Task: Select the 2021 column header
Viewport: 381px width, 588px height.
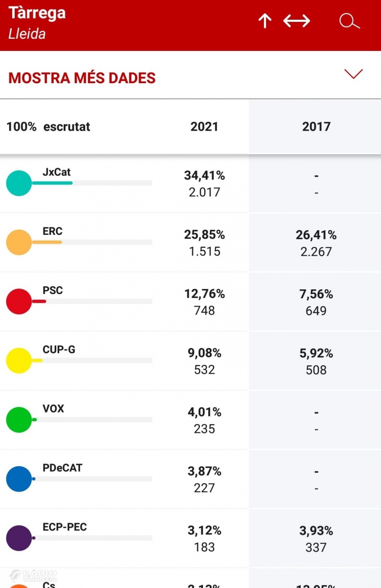Action: click(x=204, y=126)
